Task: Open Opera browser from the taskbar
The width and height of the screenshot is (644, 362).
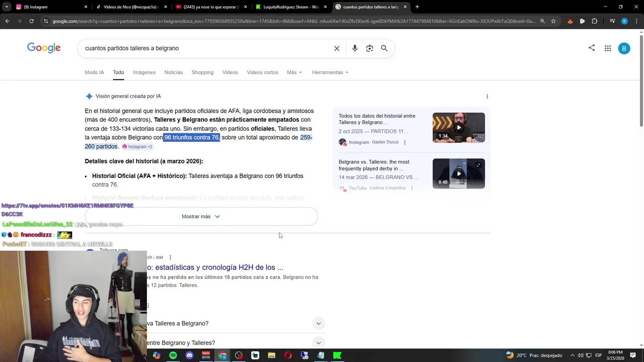Action: (288, 355)
